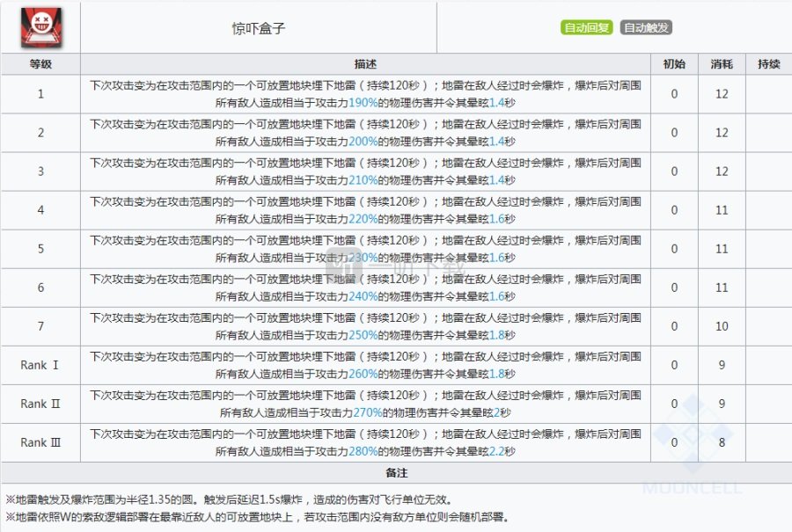Click the 280% damage value in Rank Ⅲ
The image size is (792, 532).
pos(363,451)
